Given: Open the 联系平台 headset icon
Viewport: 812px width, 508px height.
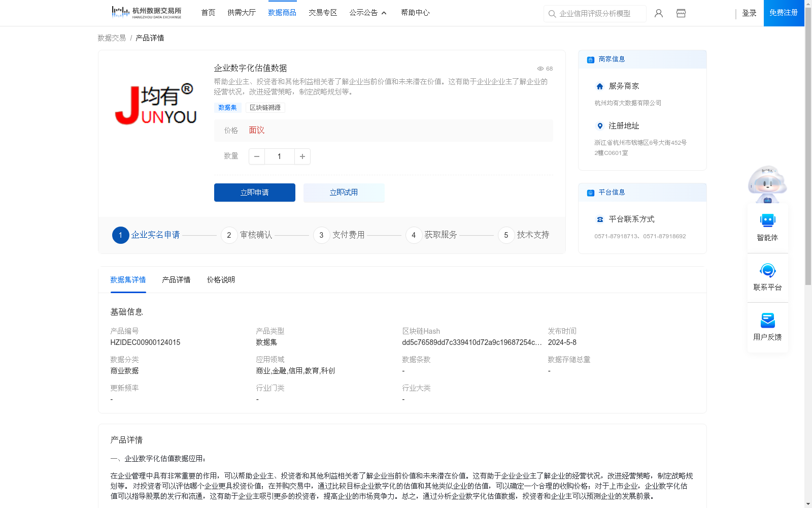Looking at the screenshot, I should click(x=767, y=270).
